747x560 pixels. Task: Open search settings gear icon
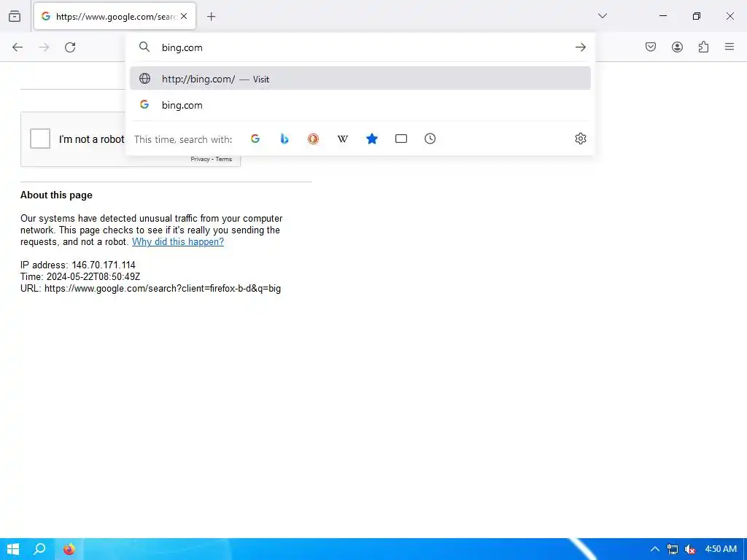point(580,139)
